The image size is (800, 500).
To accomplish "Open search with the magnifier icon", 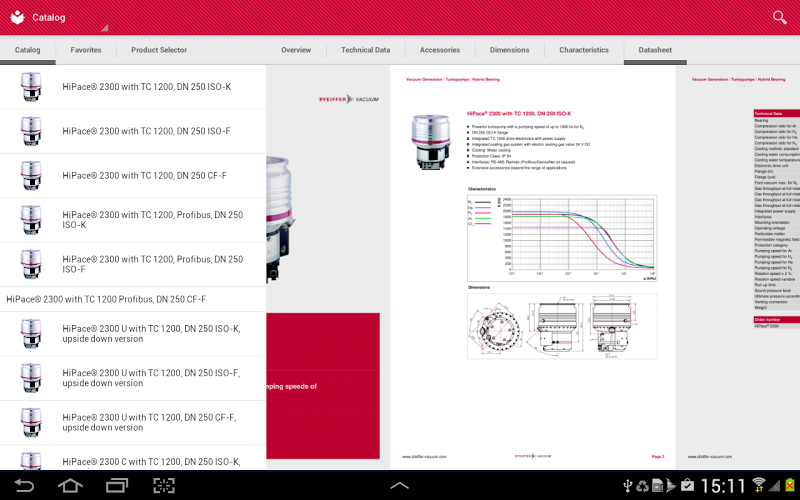I will click(x=779, y=17).
